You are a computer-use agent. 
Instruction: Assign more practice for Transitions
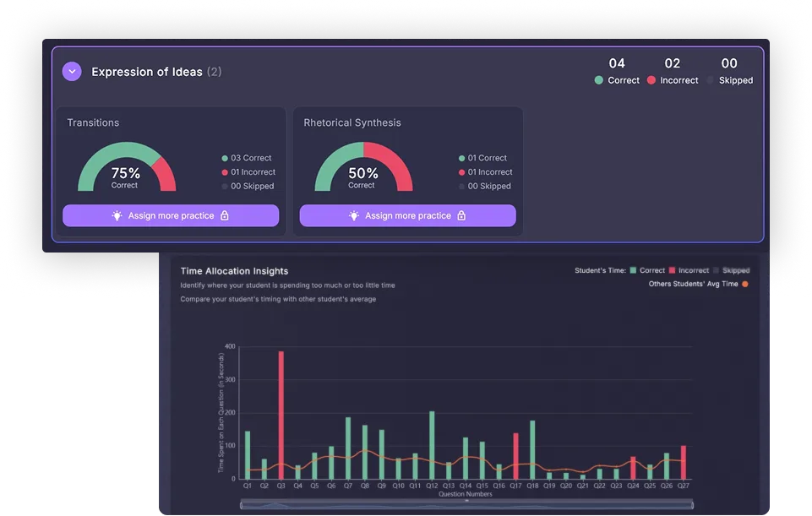[171, 216]
